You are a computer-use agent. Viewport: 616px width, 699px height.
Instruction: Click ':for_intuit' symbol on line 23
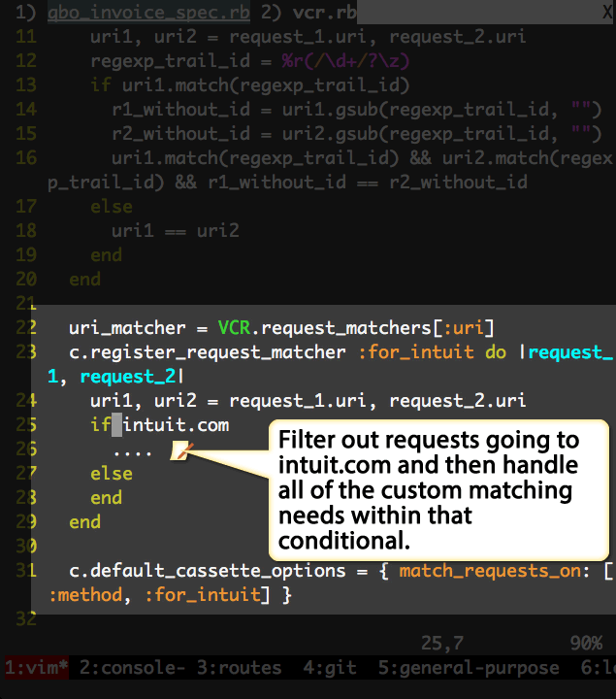416,352
